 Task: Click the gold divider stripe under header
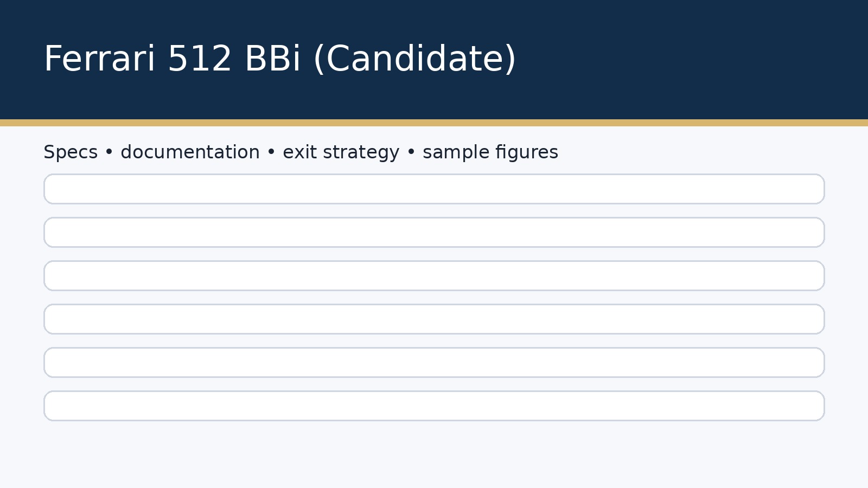(434, 123)
